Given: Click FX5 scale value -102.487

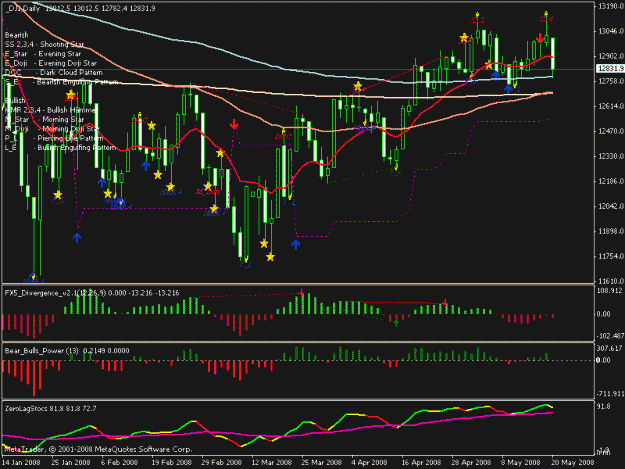Looking at the screenshot, I should [610, 336].
